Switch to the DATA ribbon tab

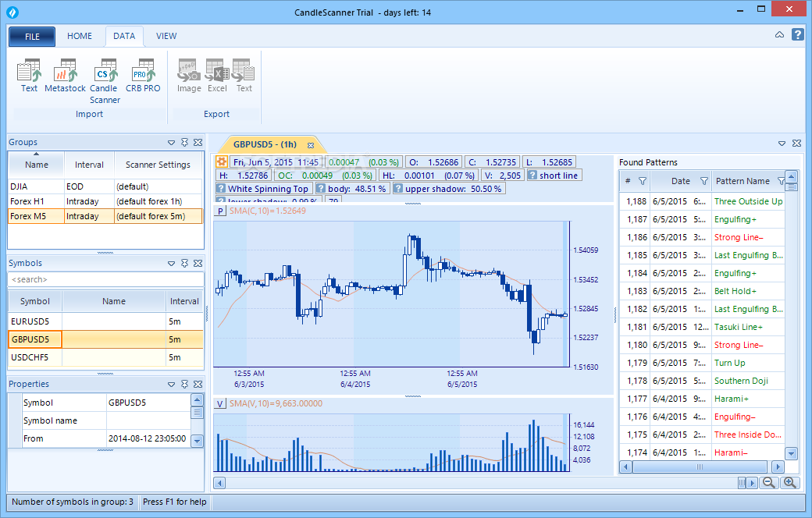124,36
